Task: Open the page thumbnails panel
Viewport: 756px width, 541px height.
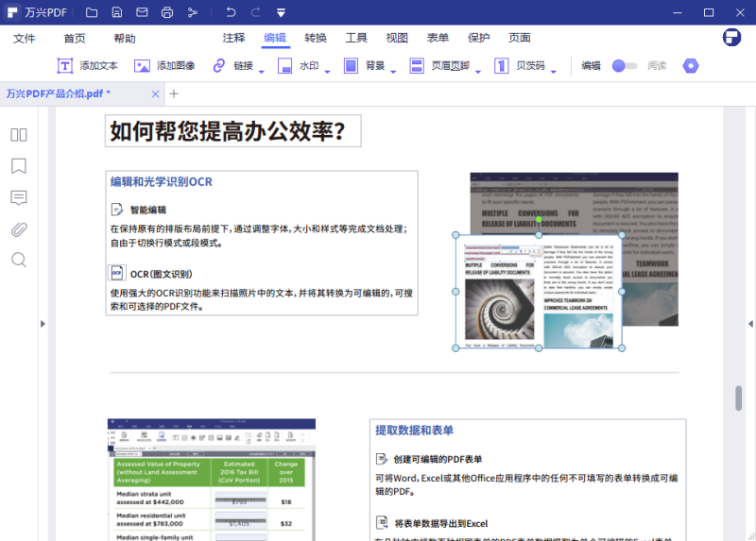Action: click(19, 135)
